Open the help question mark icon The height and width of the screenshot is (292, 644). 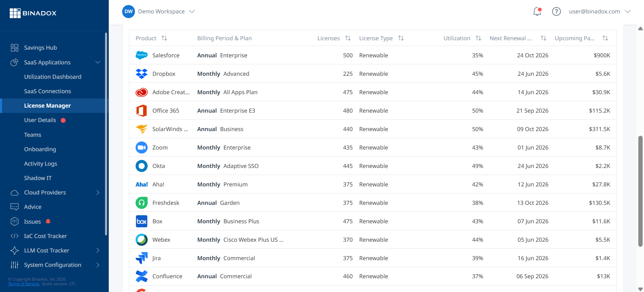point(556,11)
